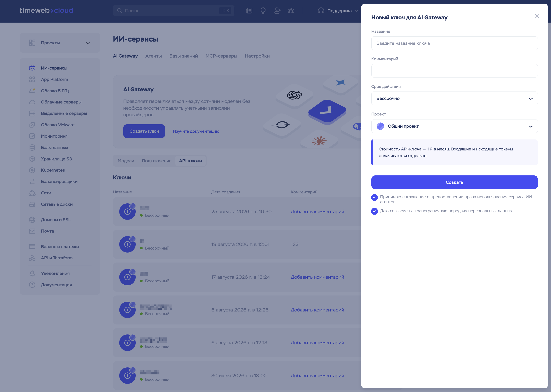Click the Облачные серверы cloud icon
The height and width of the screenshot is (392, 551).
pos(32,102)
